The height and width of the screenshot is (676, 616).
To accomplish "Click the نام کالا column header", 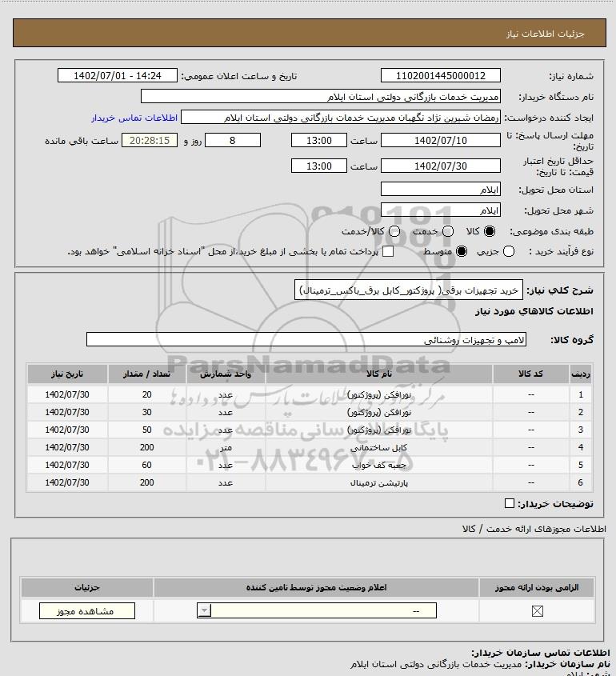I will pos(379,374).
